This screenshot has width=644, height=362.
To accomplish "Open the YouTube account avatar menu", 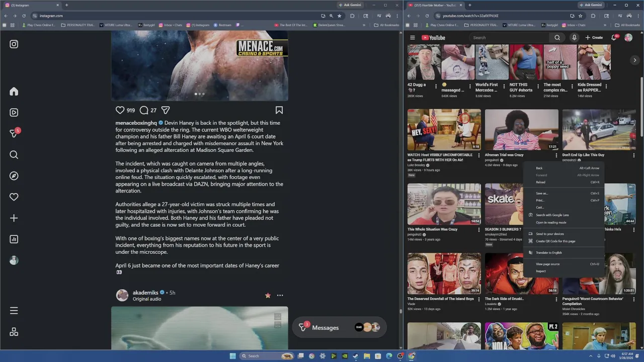I will 628,38.
